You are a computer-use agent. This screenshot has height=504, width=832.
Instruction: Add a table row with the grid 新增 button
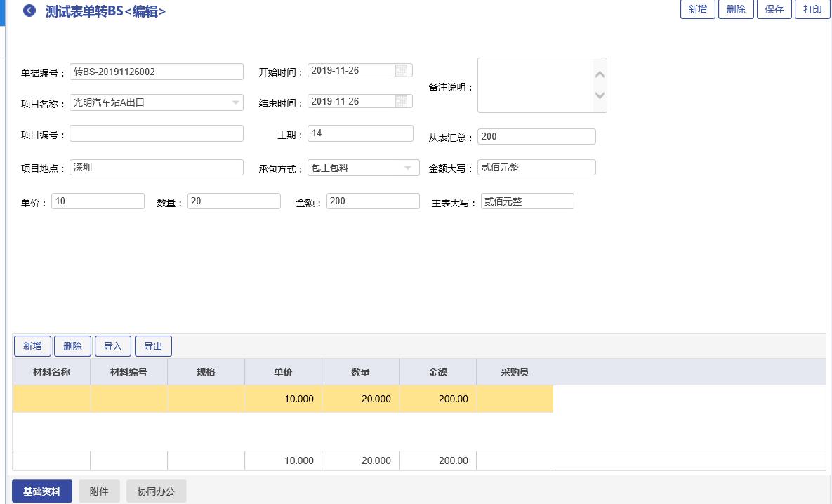pyautogui.click(x=32, y=346)
